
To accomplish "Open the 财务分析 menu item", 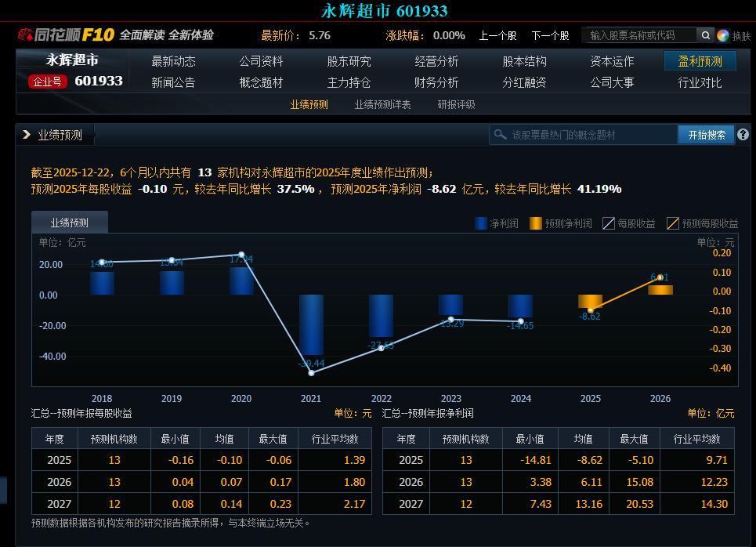I will coord(436,82).
